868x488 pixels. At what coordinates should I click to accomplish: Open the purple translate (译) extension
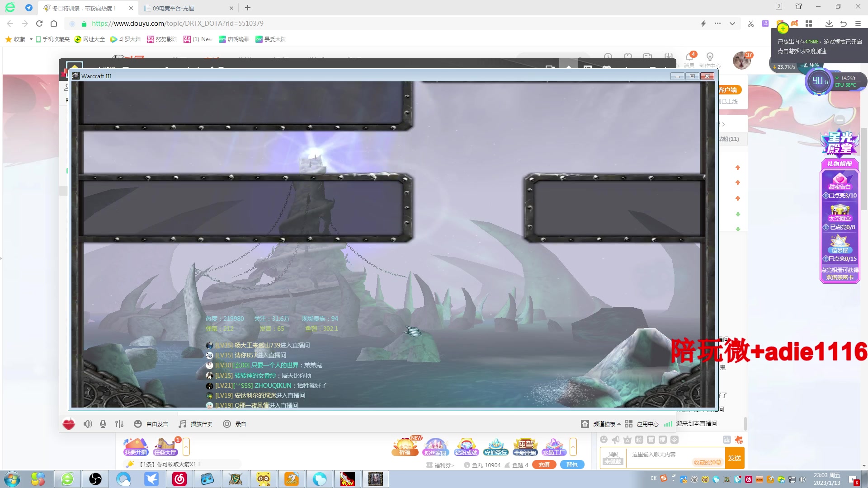(x=765, y=23)
